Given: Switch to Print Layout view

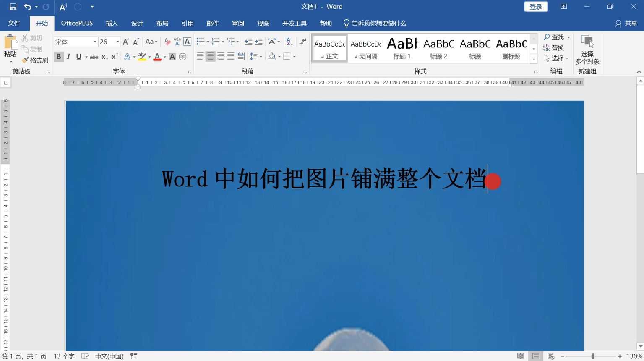Looking at the screenshot, I should click(536, 356).
